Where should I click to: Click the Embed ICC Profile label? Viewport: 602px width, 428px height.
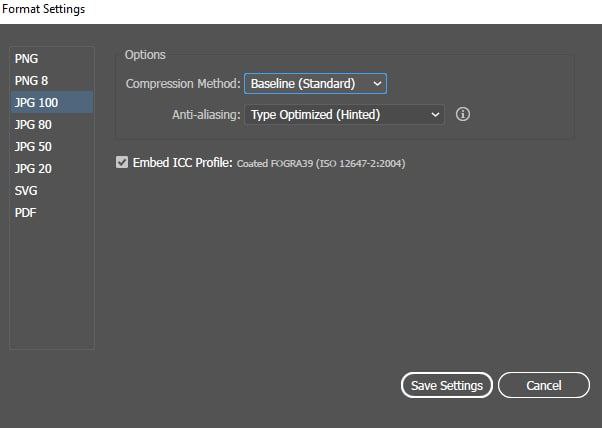(183, 162)
